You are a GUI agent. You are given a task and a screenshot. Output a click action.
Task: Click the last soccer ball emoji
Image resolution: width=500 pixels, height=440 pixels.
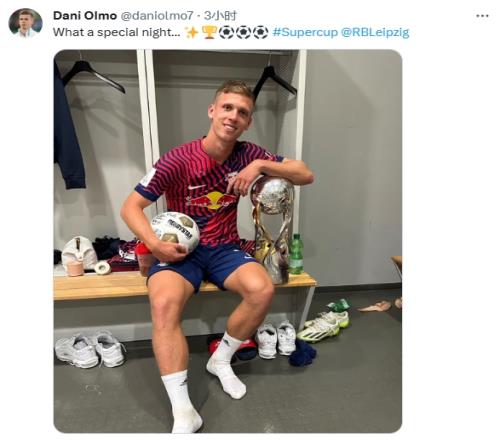261,32
